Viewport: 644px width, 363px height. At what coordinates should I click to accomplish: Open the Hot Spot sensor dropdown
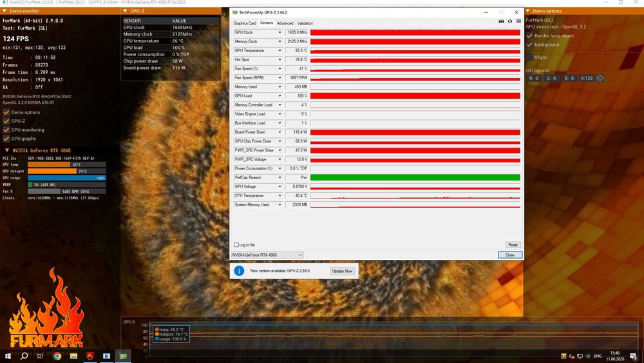tap(279, 59)
